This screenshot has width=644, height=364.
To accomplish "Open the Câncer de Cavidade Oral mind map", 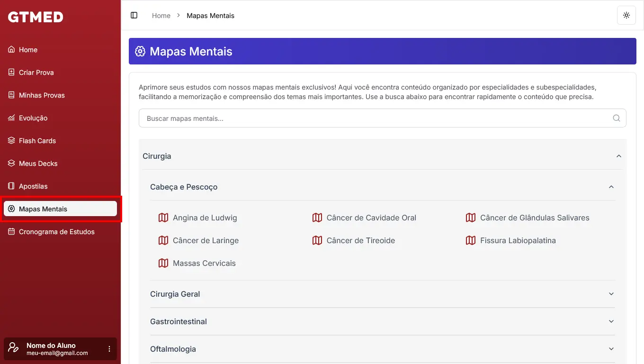I will click(x=371, y=218).
